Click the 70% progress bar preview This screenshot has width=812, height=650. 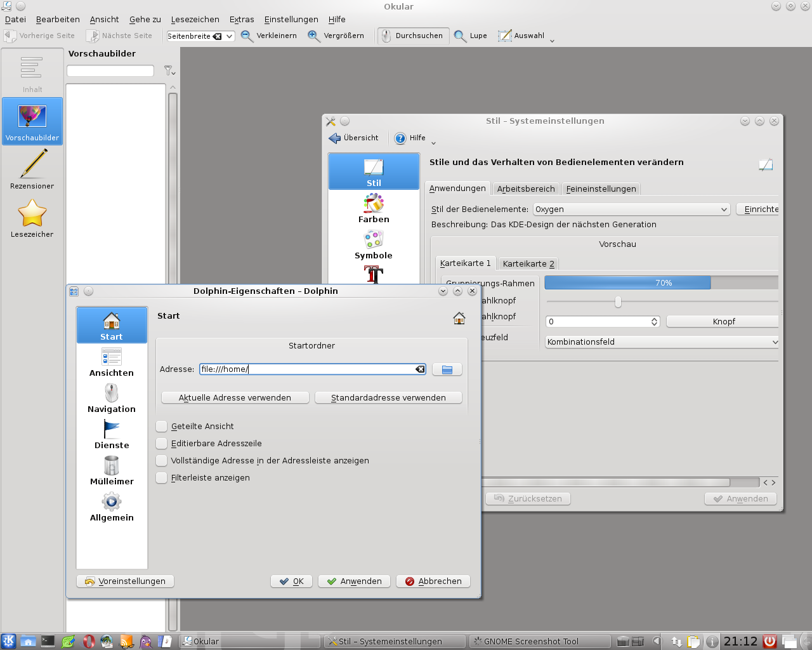click(x=662, y=283)
